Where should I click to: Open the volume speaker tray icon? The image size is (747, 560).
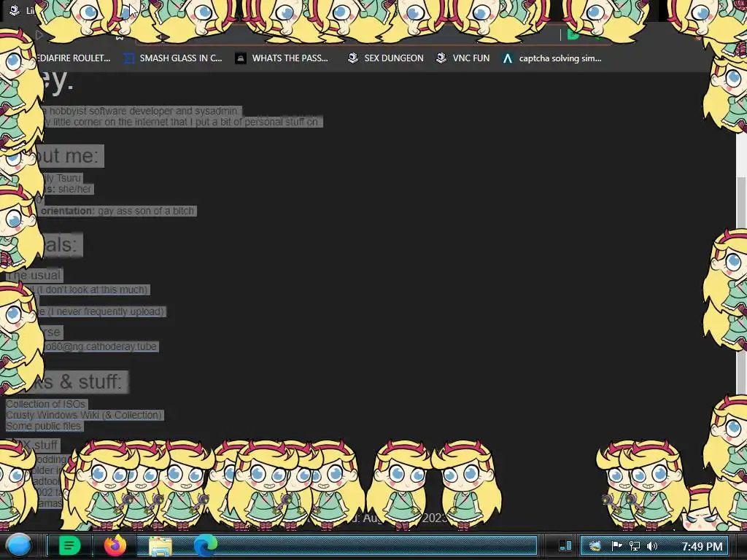[x=652, y=545]
